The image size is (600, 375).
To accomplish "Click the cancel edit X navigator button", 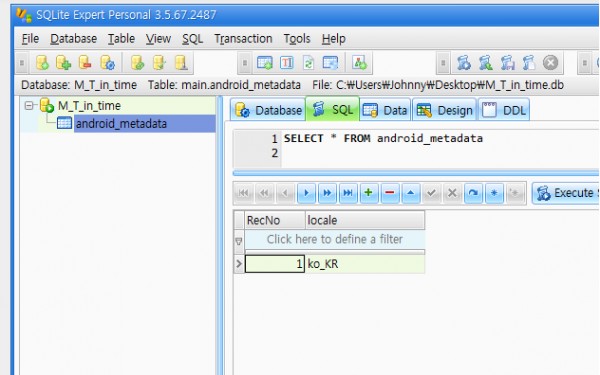I will pyautogui.click(x=452, y=193).
